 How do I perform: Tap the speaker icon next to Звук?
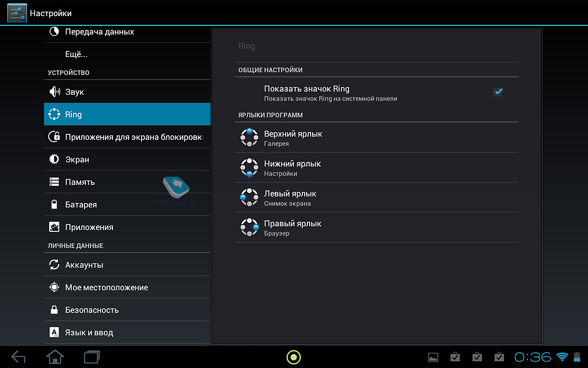coord(54,92)
